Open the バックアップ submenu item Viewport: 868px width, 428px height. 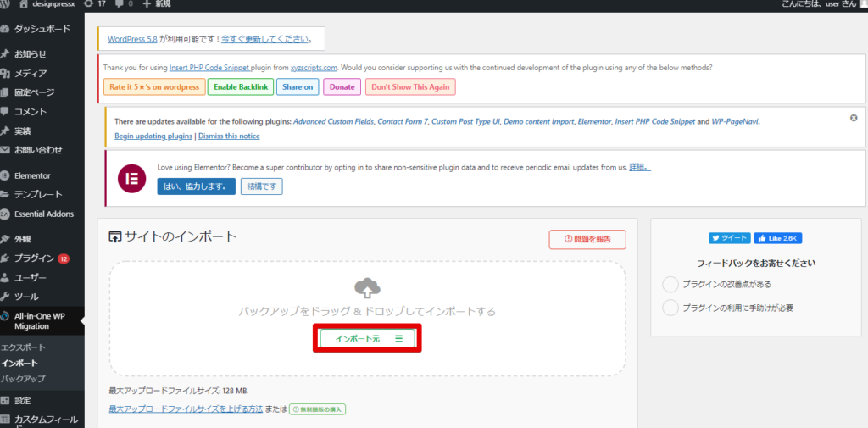click(x=23, y=378)
